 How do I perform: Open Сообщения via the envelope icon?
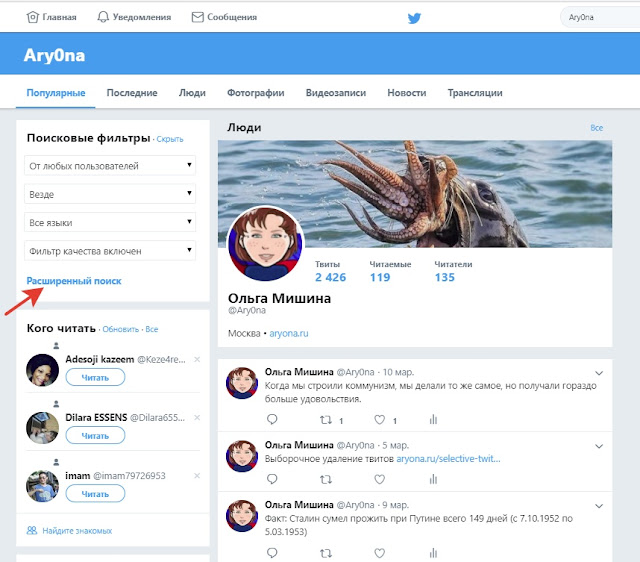tap(198, 17)
